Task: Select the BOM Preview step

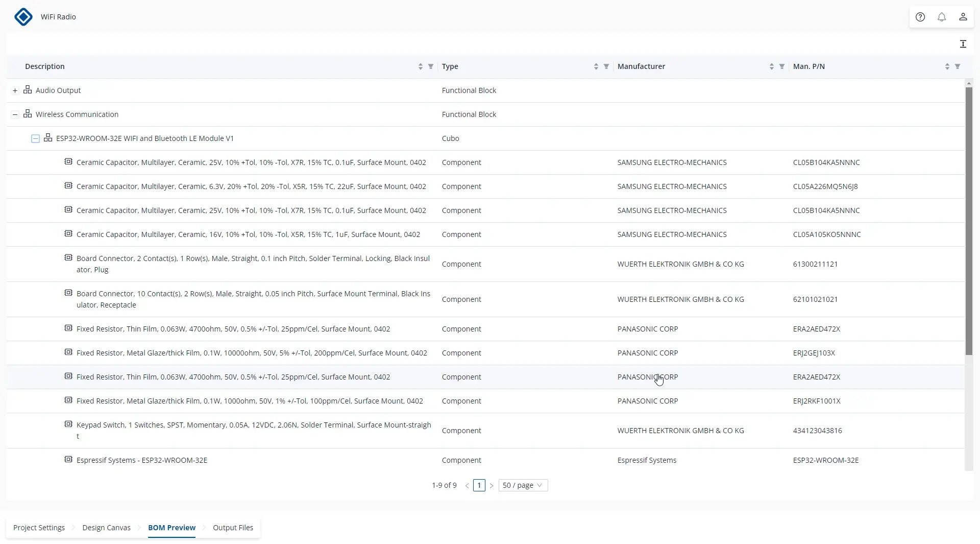Action: (171, 528)
